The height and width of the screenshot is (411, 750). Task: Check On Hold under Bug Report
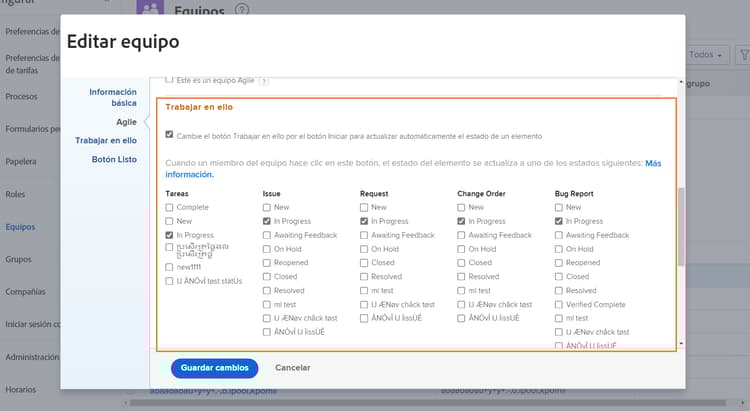[x=559, y=249]
